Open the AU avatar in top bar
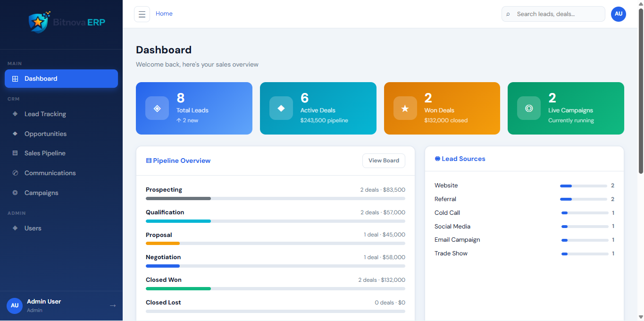644x321 pixels. click(619, 14)
